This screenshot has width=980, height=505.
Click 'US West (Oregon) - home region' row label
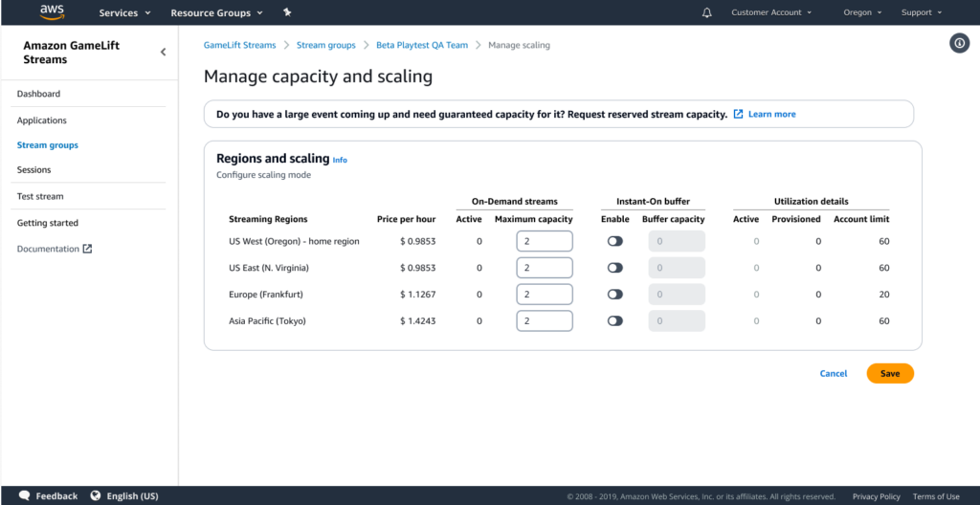(x=295, y=241)
